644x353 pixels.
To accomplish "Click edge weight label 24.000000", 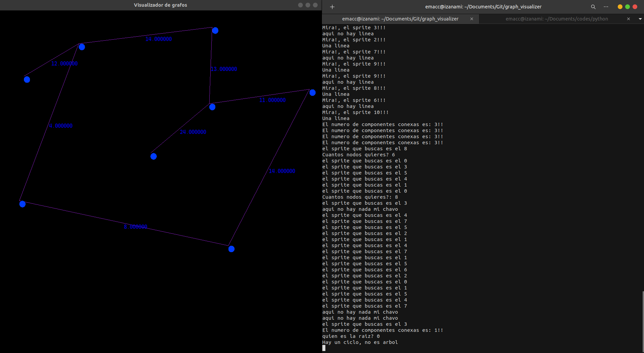I will click(193, 132).
